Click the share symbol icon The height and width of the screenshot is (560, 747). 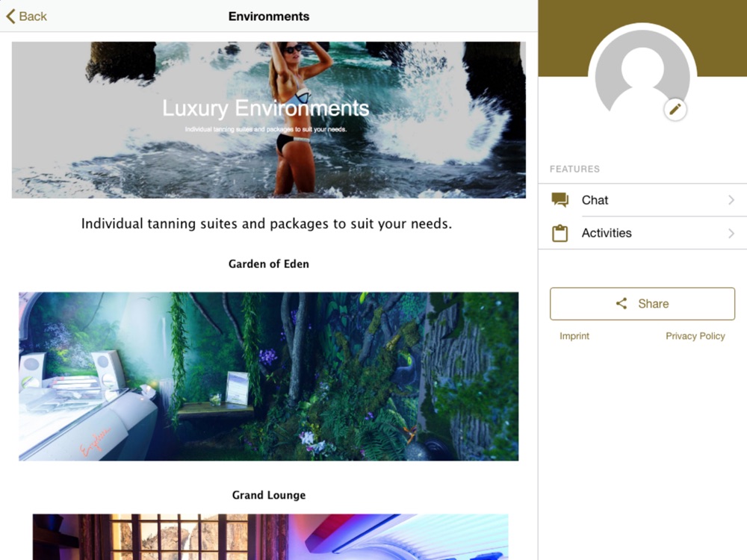tap(622, 303)
